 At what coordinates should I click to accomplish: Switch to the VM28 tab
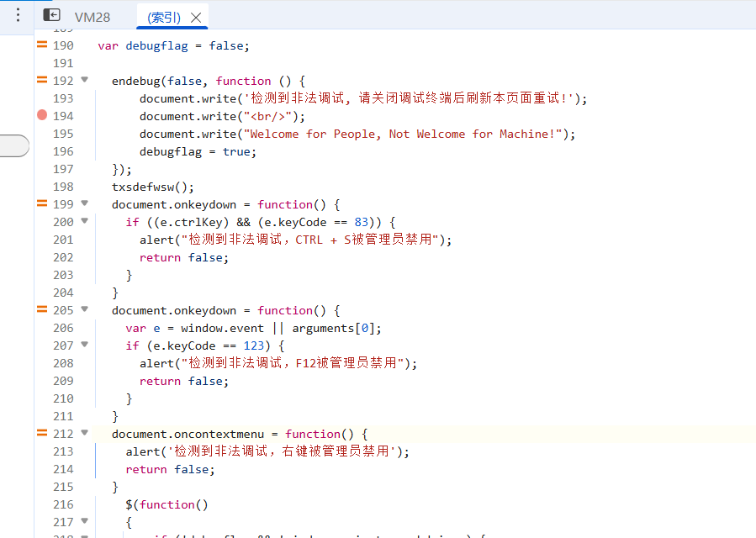(x=93, y=18)
